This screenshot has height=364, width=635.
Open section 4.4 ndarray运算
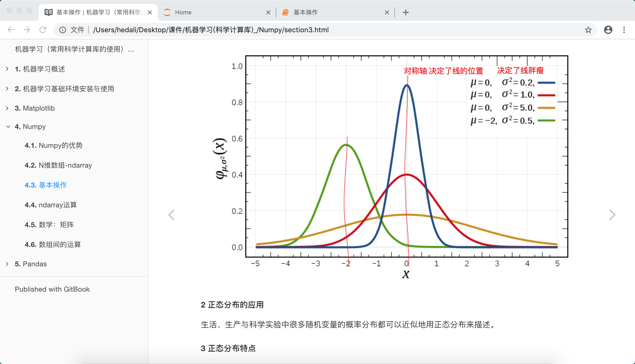click(51, 205)
